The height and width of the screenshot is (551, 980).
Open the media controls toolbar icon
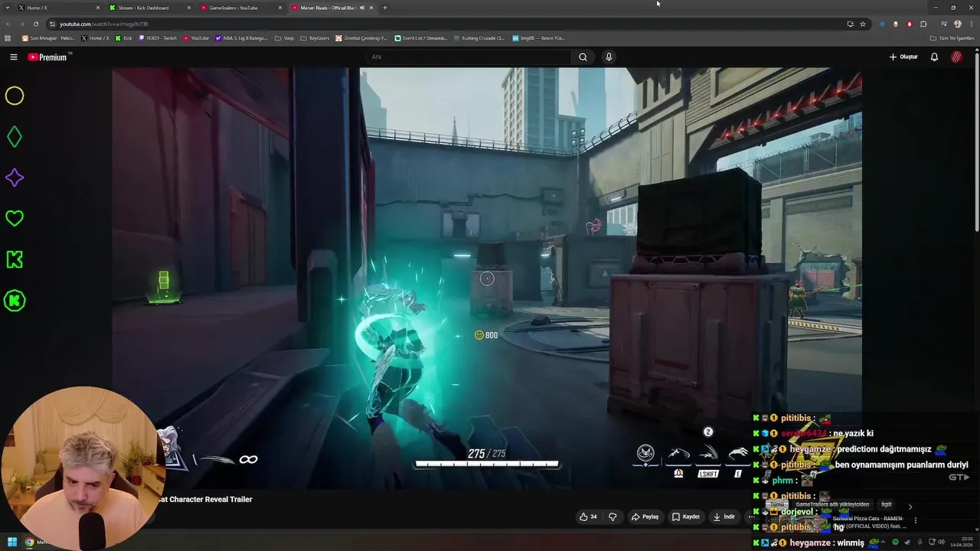click(944, 24)
